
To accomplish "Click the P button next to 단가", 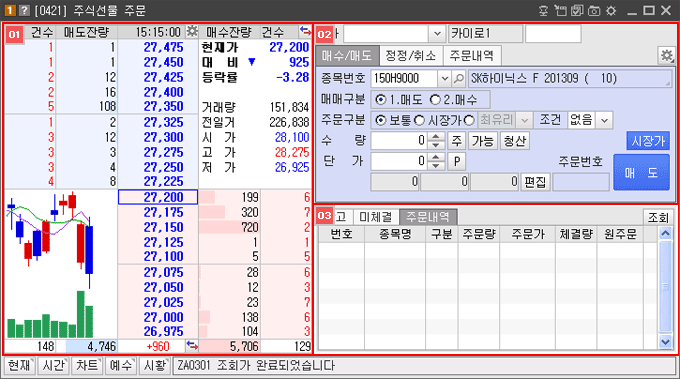I will [x=456, y=161].
